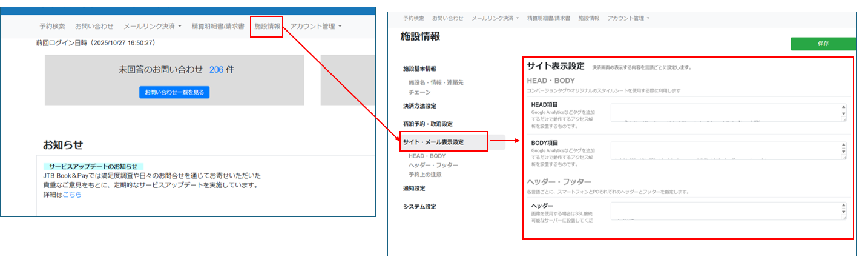Click the BODY項目 text area's up arrow
The width and height of the screenshot is (868, 268).
click(x=843, y=146)
